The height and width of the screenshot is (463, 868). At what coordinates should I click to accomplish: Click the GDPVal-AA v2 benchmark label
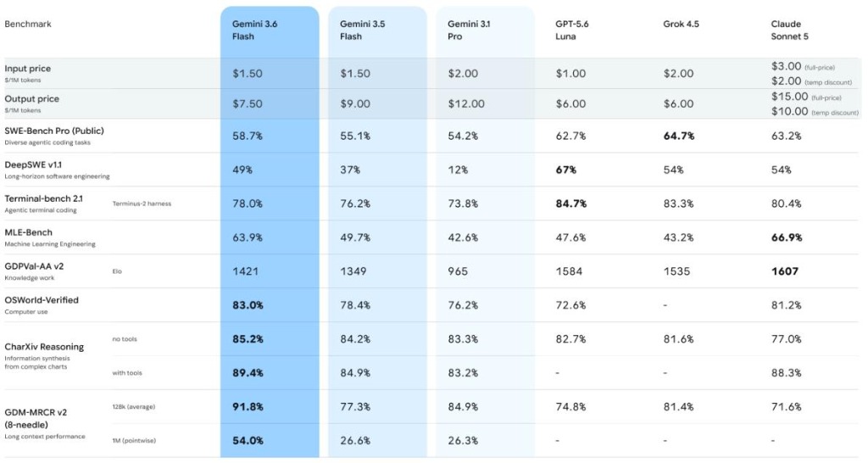coord(34,265)
